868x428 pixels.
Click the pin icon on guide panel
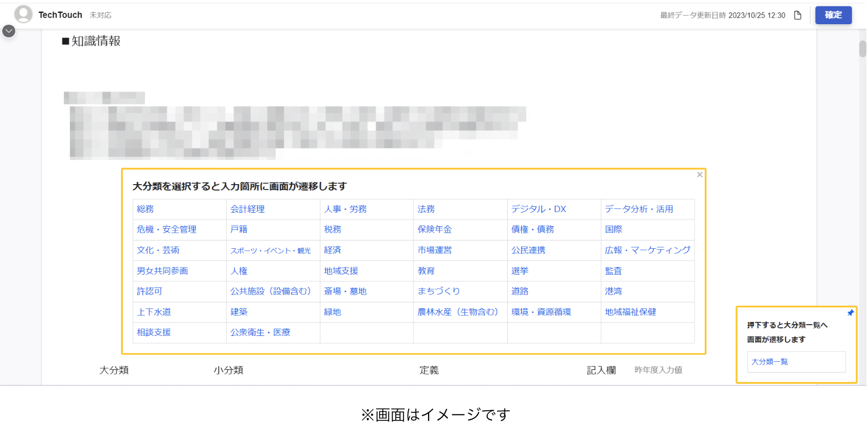click(x=850, y=313)
